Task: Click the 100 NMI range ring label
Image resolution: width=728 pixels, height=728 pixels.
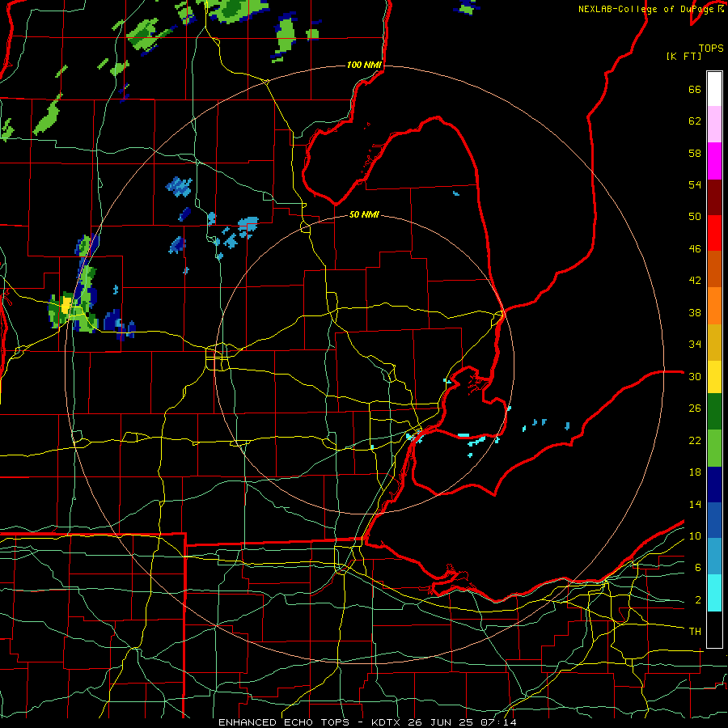Action: 364,65
